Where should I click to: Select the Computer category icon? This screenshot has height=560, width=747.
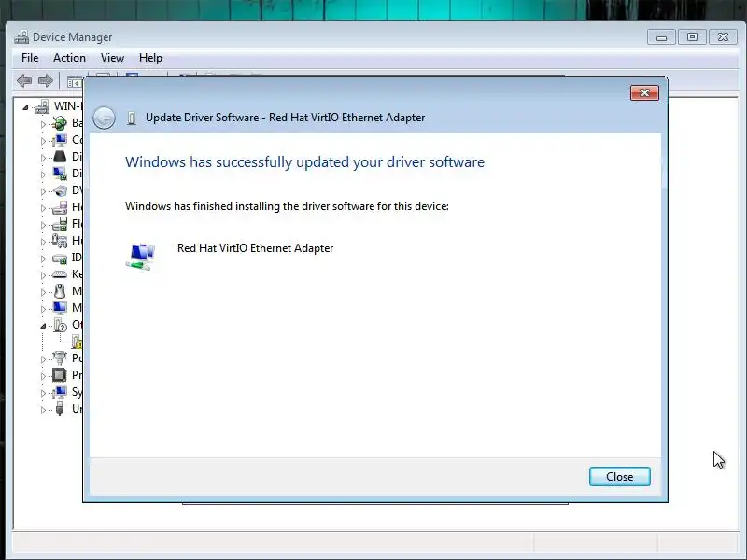point(60,140)
